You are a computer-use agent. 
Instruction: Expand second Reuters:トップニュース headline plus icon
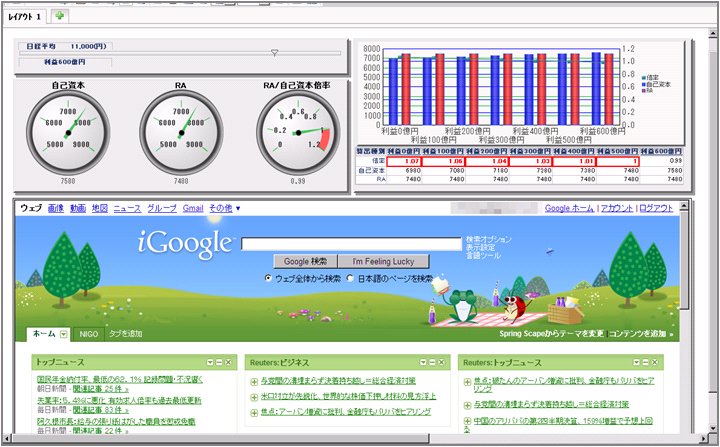pyautogui.click(x=467, y=405)
